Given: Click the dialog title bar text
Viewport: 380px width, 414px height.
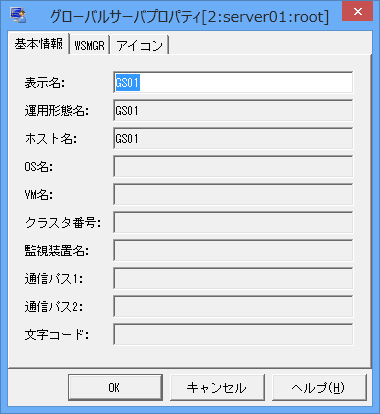Looking at the screenshot, I should coord(189,17).
